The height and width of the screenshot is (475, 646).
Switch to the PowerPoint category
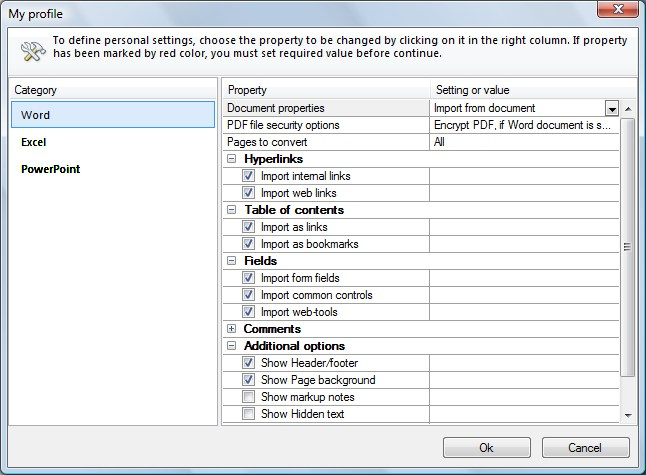[51, 169]
